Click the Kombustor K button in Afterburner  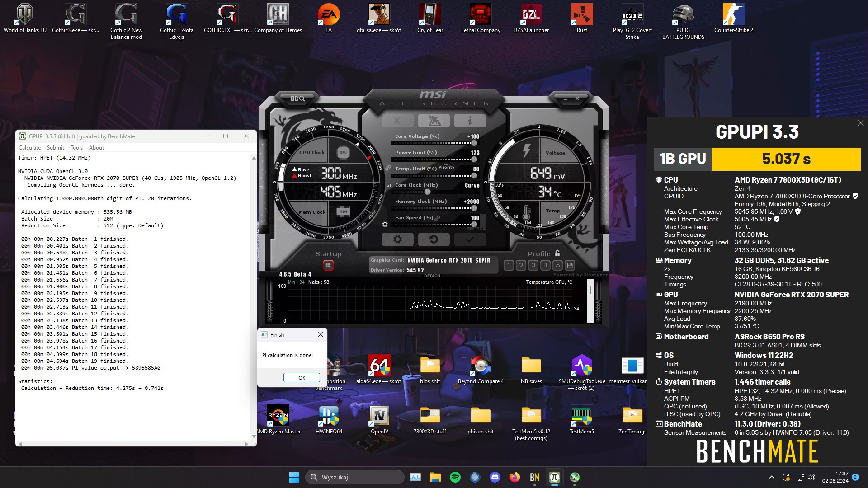pos(397,121)
